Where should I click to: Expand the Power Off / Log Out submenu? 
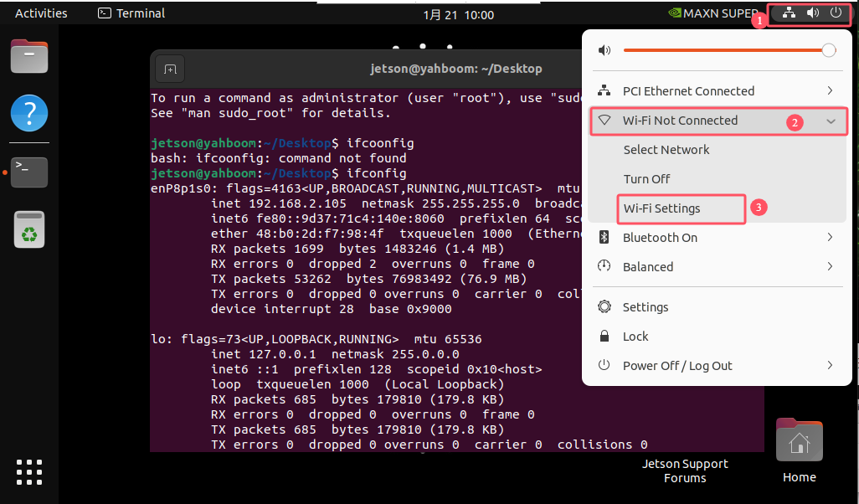click(717, 366)
